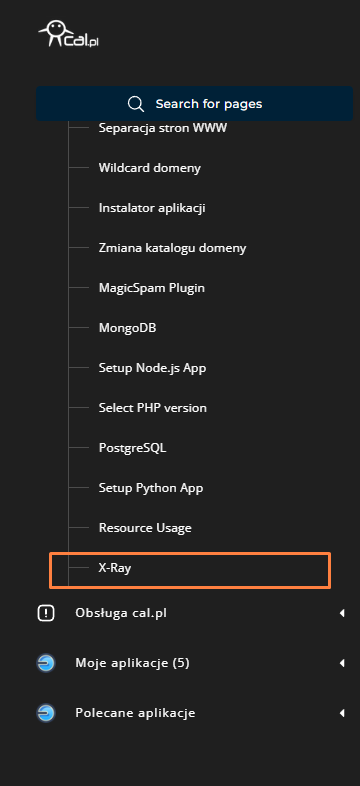Image resolution: width=360 pixels, height=786 pixels.
Task: Go to PostgreSQL page
Action: click(132, 448)
